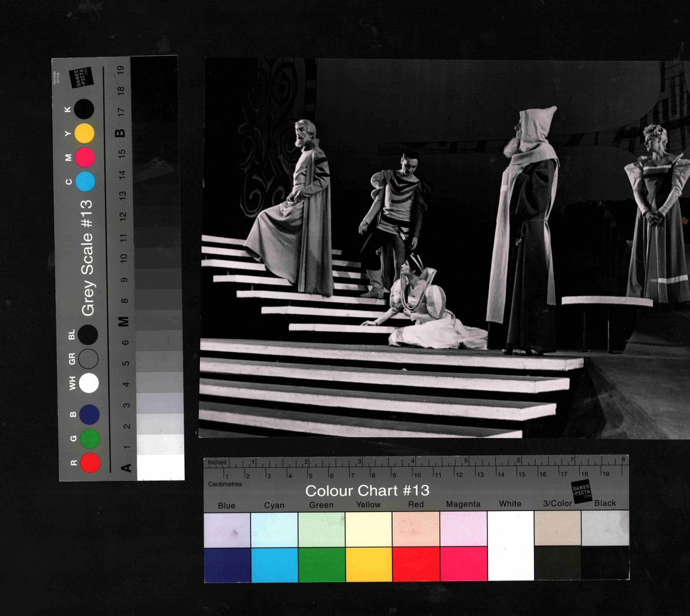Click the "Grey Scale #13" title text
The image size is (690, 616).
(x=87, y=257)
